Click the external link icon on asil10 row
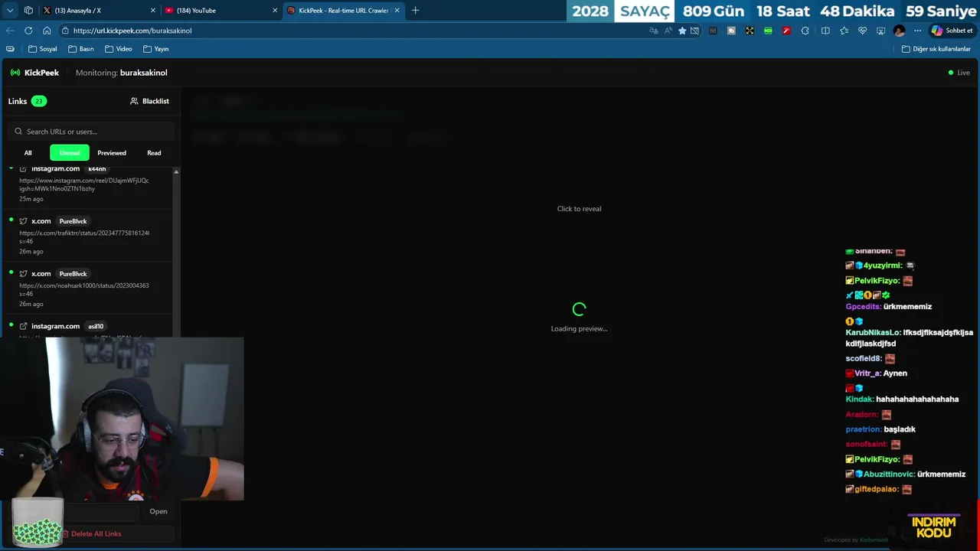 [x=23, y=326]
